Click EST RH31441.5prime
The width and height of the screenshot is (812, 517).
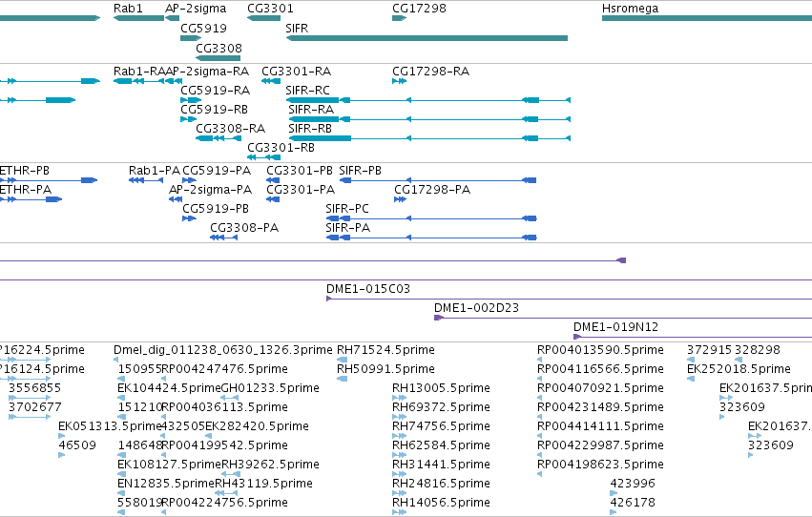tap(441, 465)
